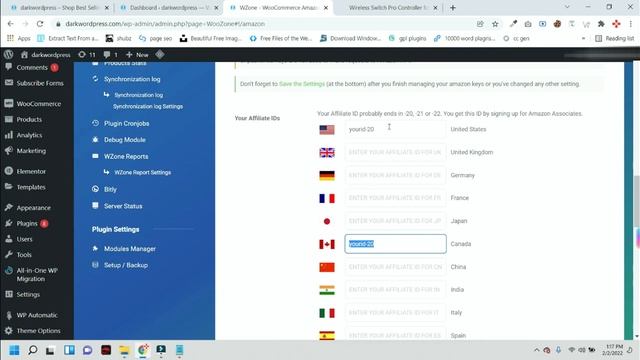Click the France affiliate ID field
This screenshot has height=360, width=640.
(395, 198)
